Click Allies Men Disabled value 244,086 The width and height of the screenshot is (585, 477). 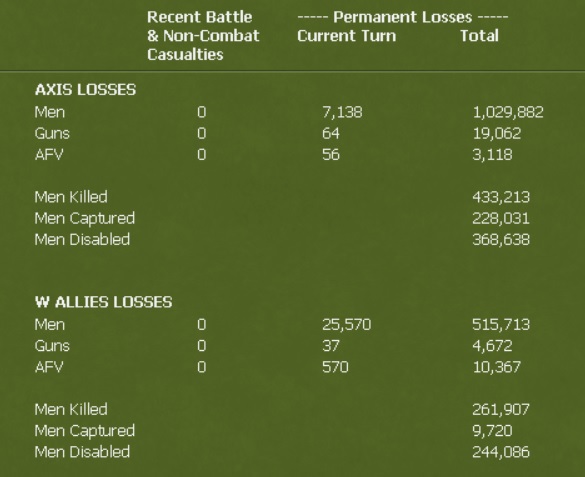pyautogui.click(x=501, y=452)
